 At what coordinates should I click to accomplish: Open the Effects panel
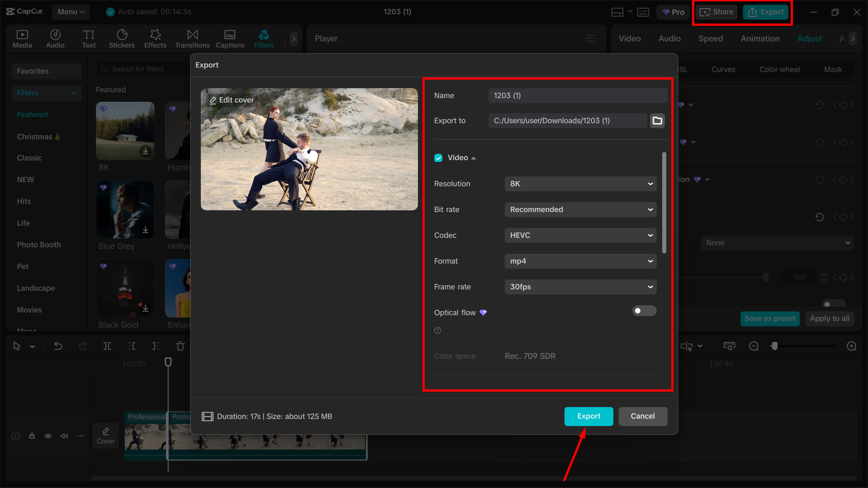155,38
